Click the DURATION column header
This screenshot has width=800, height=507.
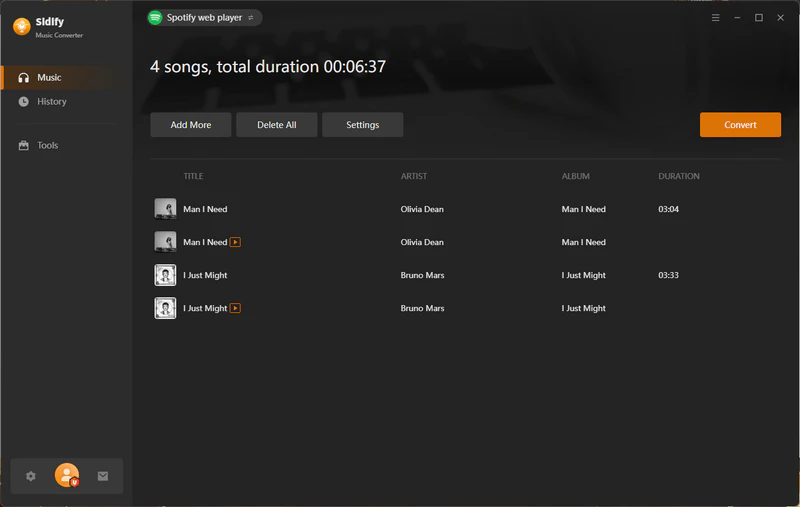pos(679,176)
